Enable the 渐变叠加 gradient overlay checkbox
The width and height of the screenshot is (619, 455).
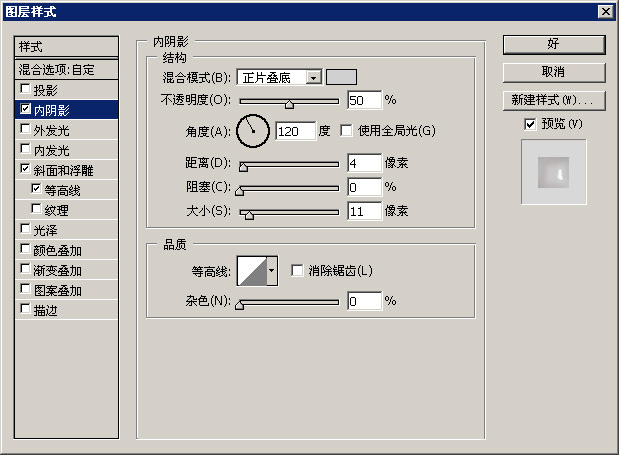(25, 269)
